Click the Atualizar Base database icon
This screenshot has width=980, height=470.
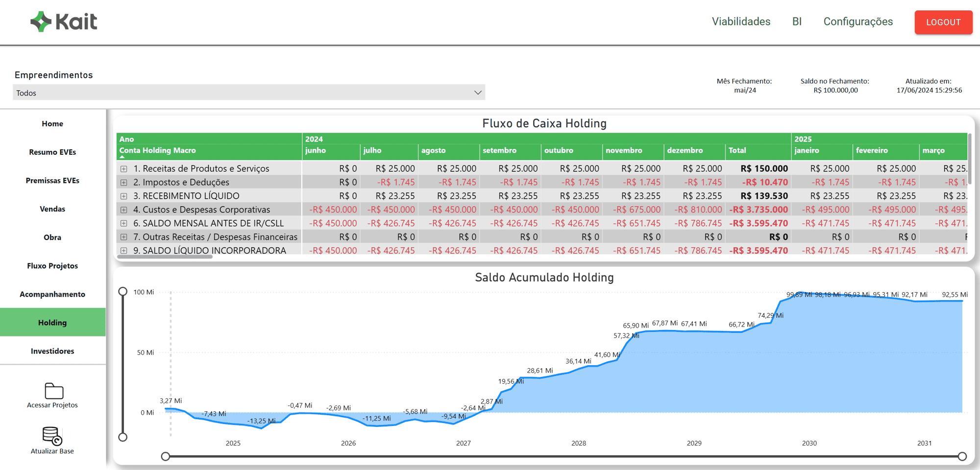click(x=52, y=436)
